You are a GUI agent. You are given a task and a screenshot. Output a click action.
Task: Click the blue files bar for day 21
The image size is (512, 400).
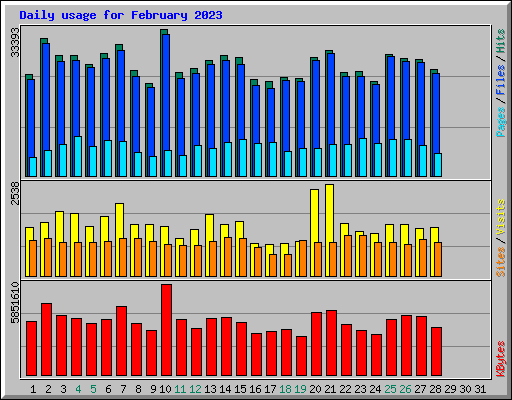pos(331,99)
